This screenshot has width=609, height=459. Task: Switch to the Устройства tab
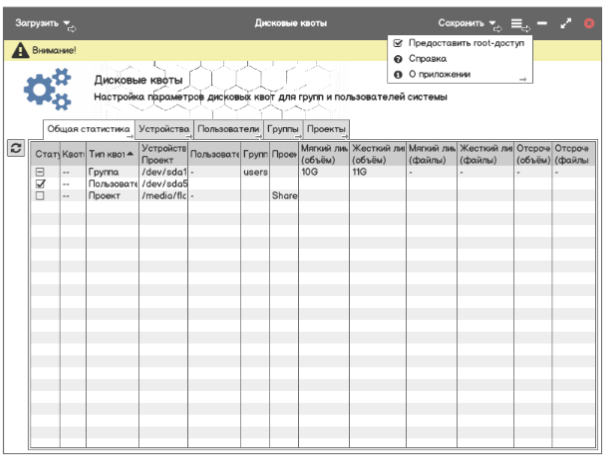[163, 130]
